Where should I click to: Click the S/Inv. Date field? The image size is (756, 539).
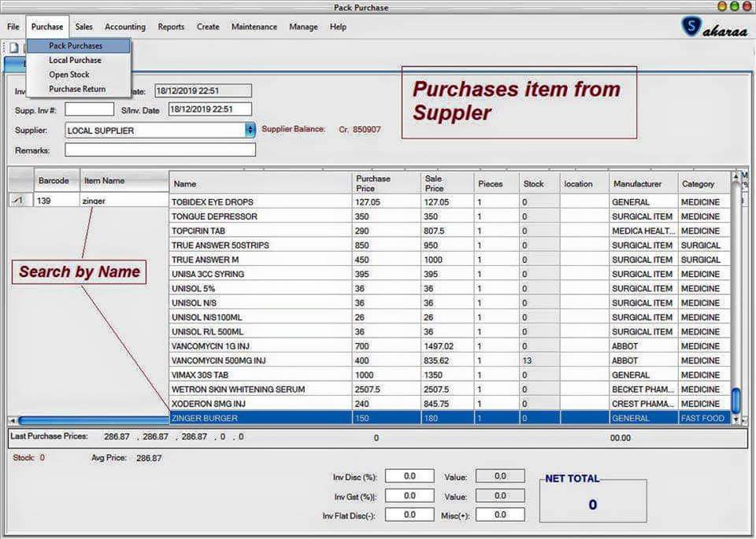point(209,109)
